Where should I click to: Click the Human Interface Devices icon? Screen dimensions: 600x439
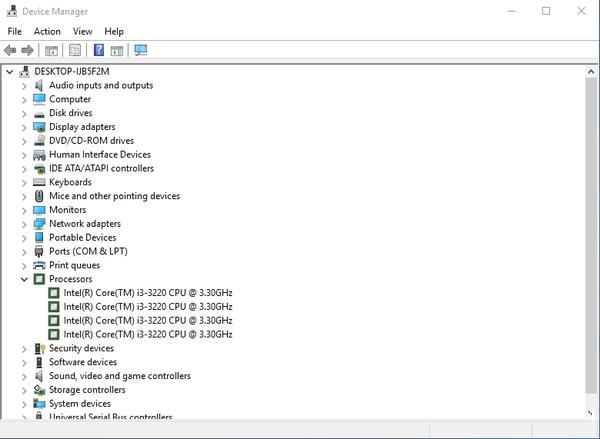pos(39,155)
